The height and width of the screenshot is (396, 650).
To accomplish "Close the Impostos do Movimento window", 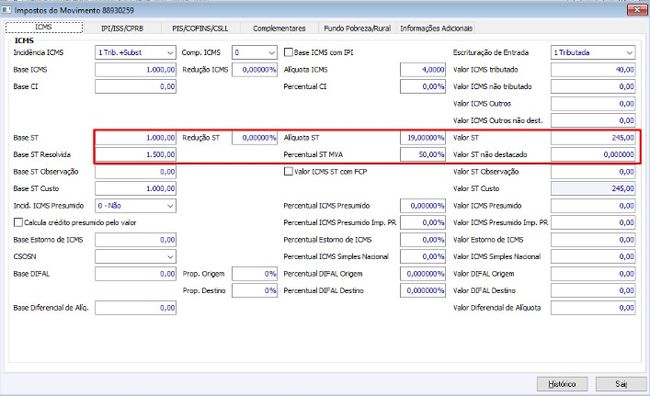I will 637,9.
